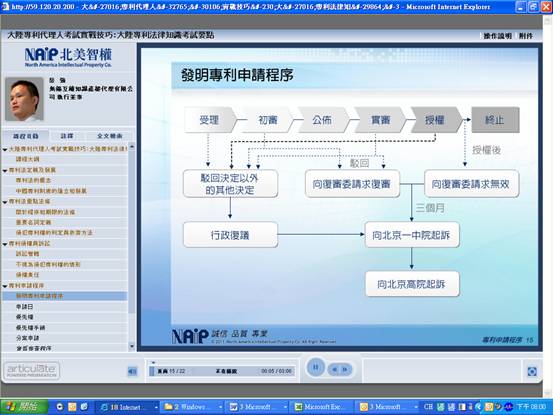
Task: Click the slide progress bar
Action: tap(222, 371)
